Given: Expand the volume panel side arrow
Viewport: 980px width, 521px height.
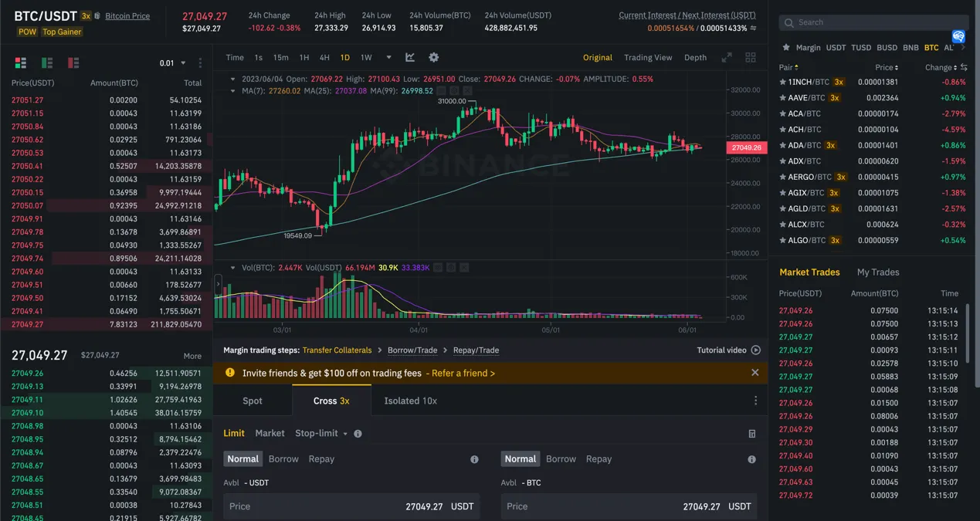Looking at the screenshot, I should tap(218, 285).
